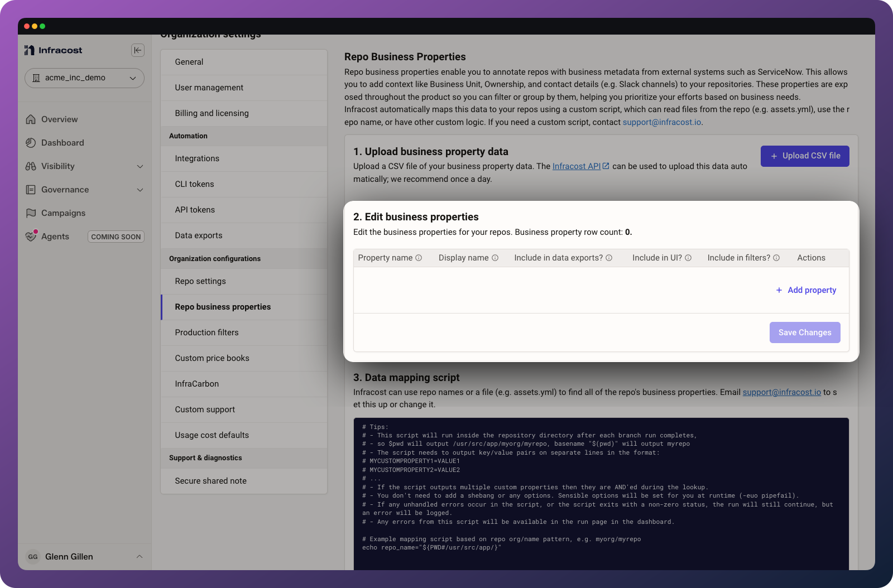Click the COMING SOON badge

[116, 237]
